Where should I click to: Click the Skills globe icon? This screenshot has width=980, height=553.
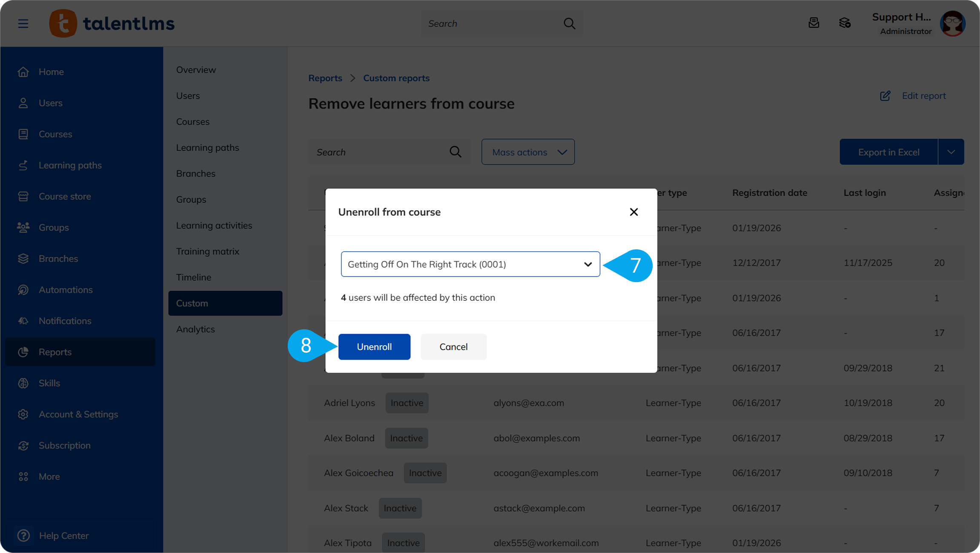23,383
